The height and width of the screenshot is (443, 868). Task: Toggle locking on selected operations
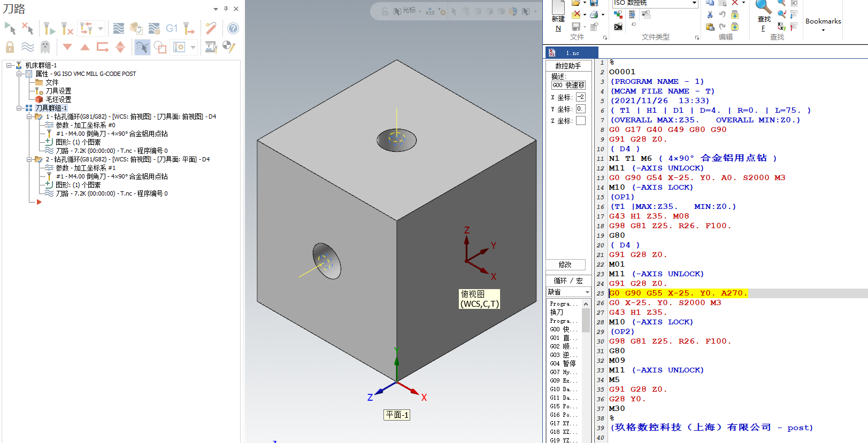(x=10, y=47)
